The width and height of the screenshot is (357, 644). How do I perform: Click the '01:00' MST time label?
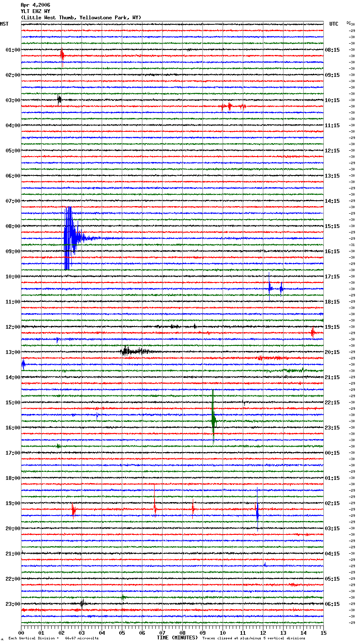[x=13, y=50]
